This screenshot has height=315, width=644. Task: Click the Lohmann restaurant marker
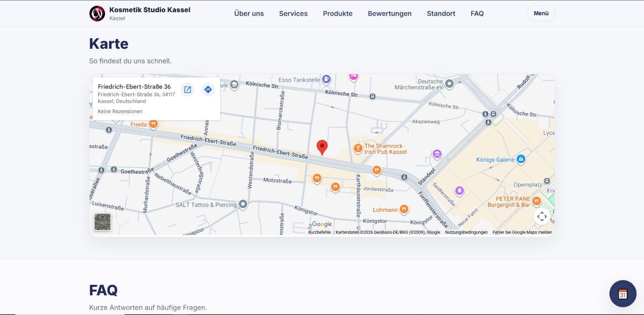(404, 209)
